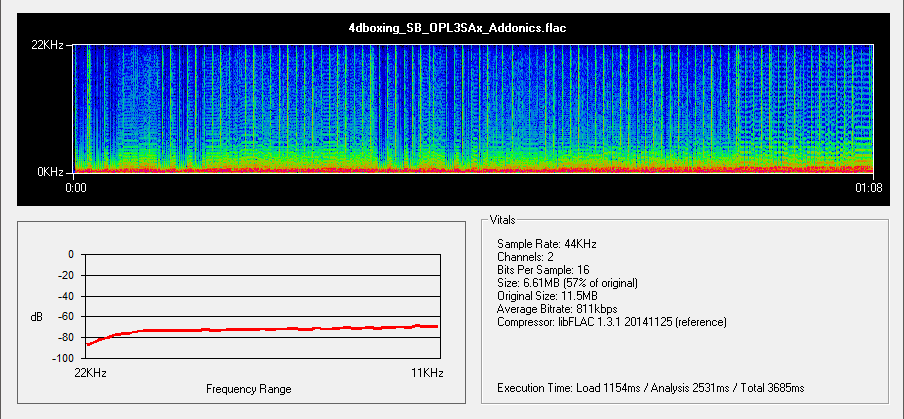Click the 0KHz label beside the spectrogram
The width and height of the screenshot is (904, 419).
pyautogui.click(x=53, y=172)
